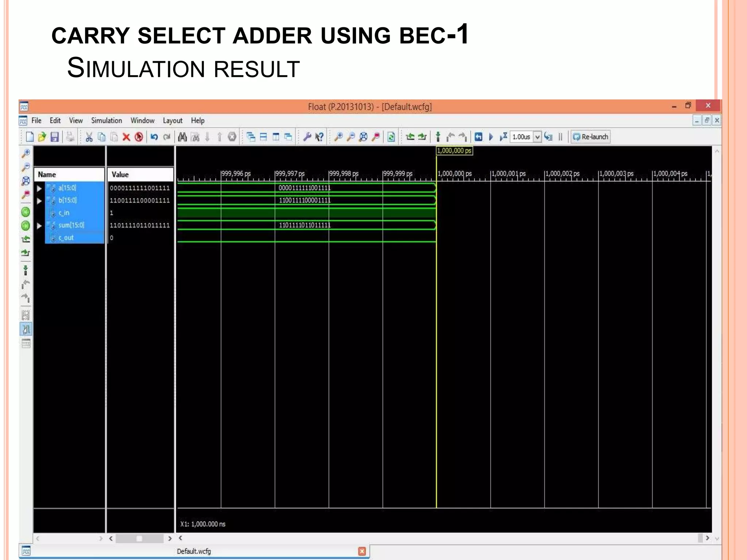Screen dimensions: 747x560
Task: Open the Simulation menu
Action: (107, 120)
